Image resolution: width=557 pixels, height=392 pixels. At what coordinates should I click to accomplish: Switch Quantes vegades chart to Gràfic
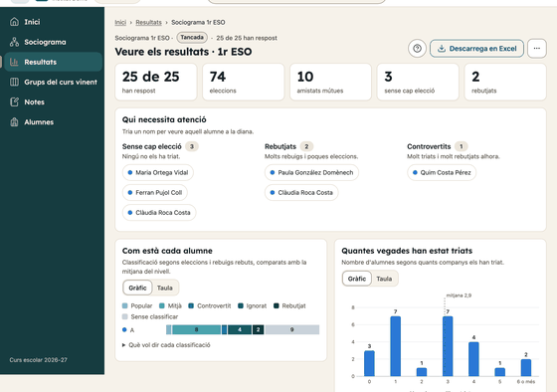tap(357, 279)
